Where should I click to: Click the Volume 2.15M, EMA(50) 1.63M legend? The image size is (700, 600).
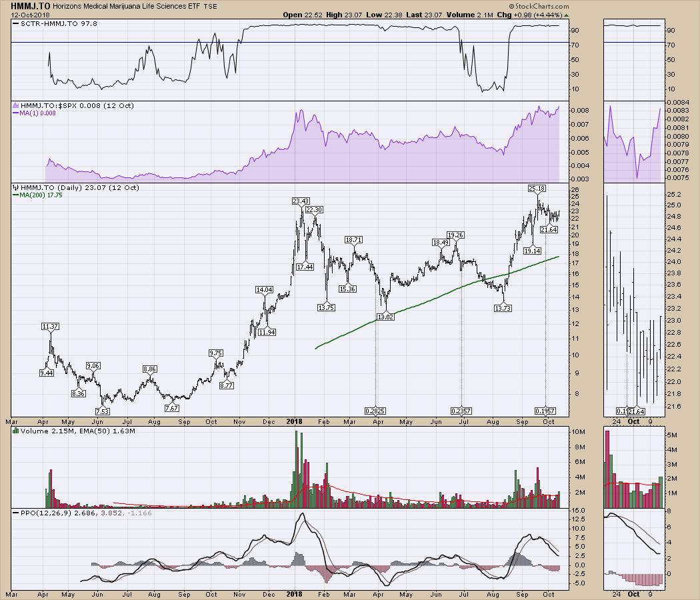(x=78, y=431)
